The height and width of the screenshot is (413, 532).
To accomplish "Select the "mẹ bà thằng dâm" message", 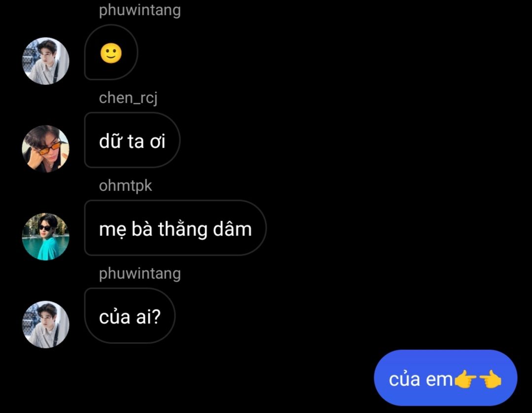I will tap(175, 228).
